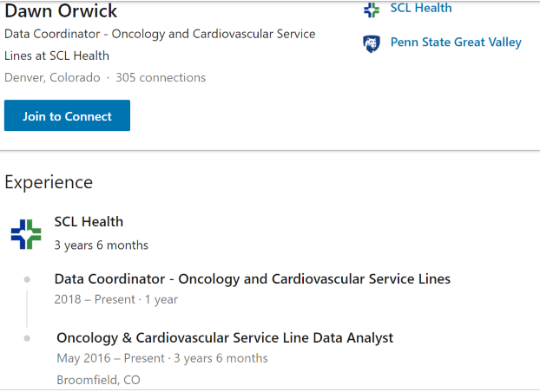Click the headline text 'Lines at SCL Health'
Viewport: 540px width, 392px height.
(x=56, y=56)
